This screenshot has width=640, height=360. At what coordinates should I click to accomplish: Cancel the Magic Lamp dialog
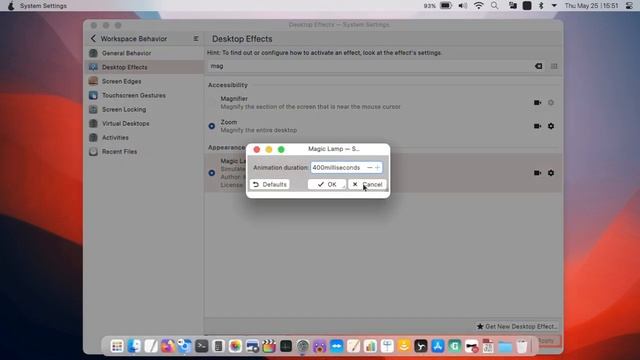367,184
